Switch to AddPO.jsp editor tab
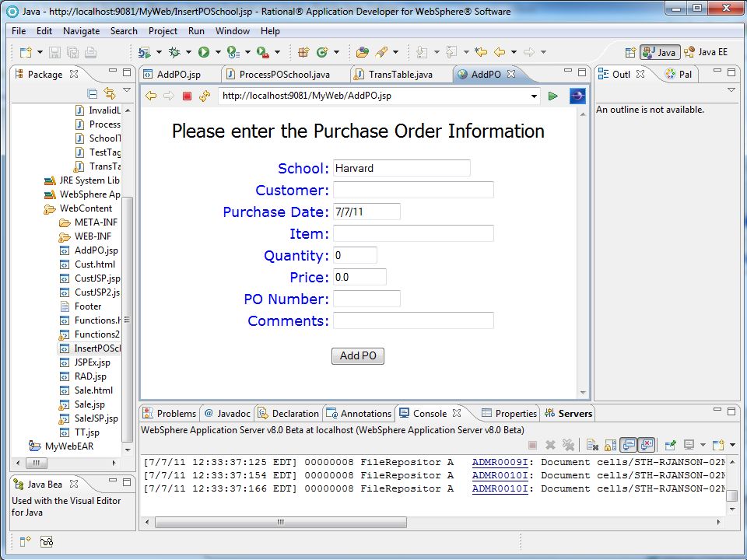 [179, 75]
